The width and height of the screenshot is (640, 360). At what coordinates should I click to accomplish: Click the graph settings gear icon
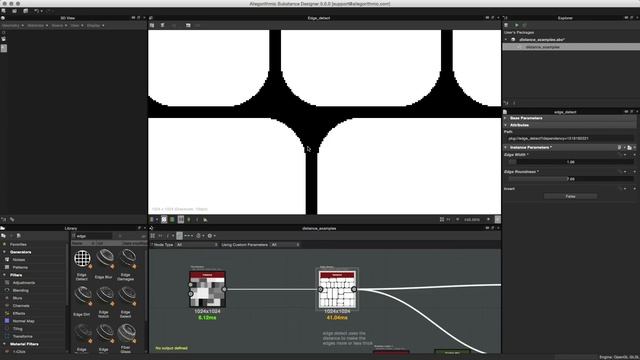pyautogui.click(x=210, y=236)
